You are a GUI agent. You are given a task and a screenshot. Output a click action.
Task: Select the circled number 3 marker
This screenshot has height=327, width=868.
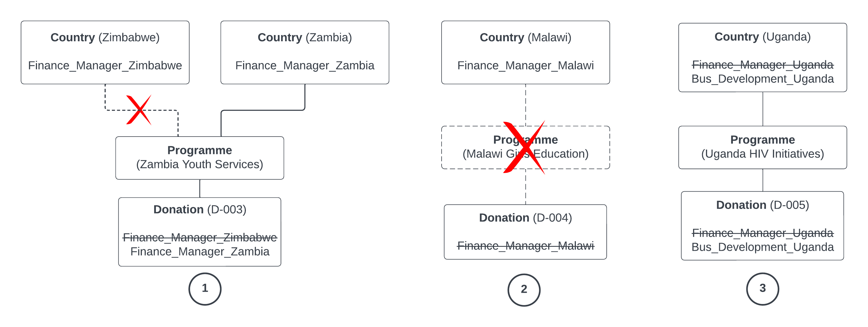763,289
